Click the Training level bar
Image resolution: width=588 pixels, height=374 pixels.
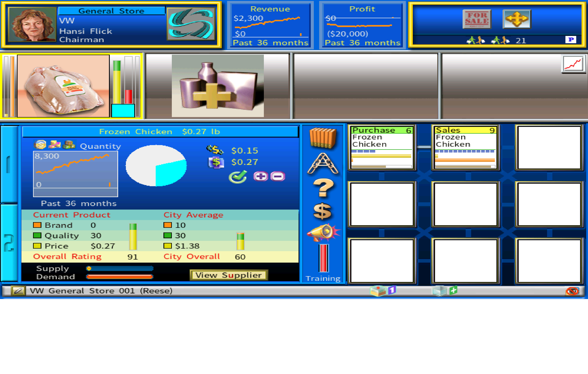[323, 258]
